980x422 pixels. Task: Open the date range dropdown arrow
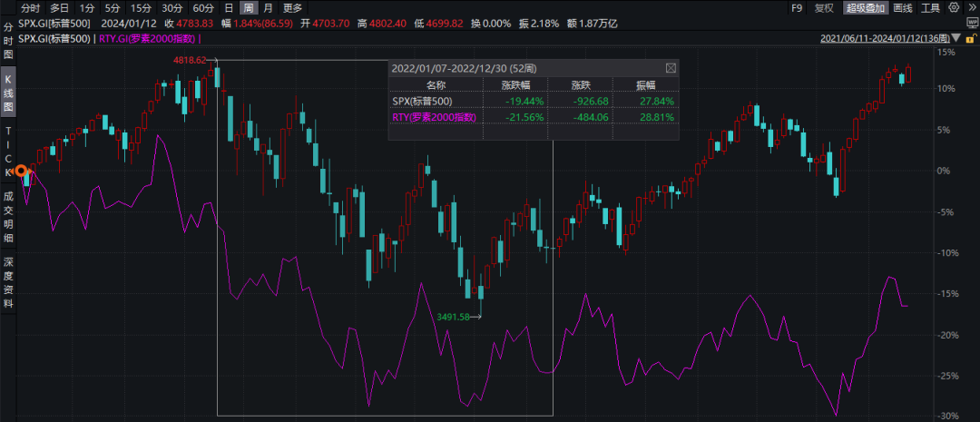pos(956,39)
